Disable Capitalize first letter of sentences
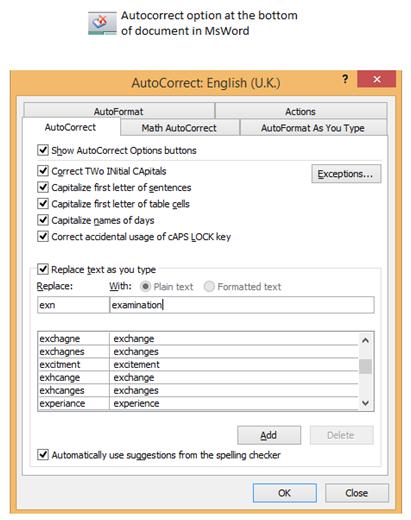Image resolution: width=411 pixels, height=520 pixels. click(43, 187)
